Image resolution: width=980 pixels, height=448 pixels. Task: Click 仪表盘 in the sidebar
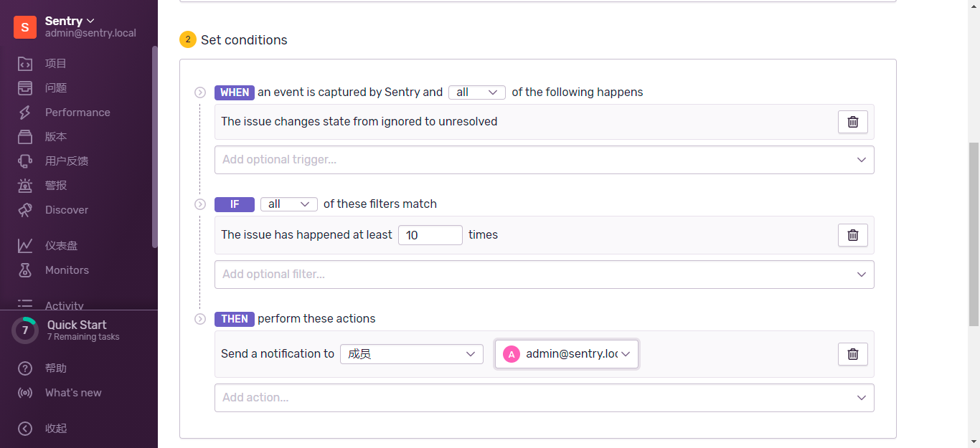point(61,246)
